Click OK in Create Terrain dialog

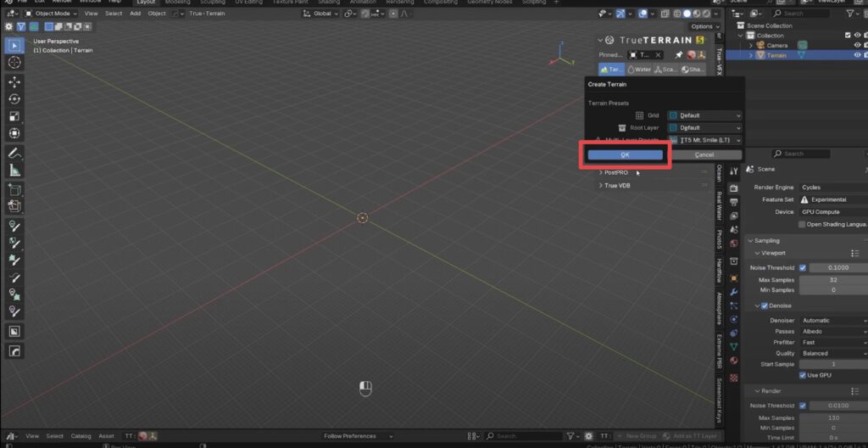coord(625,154)
